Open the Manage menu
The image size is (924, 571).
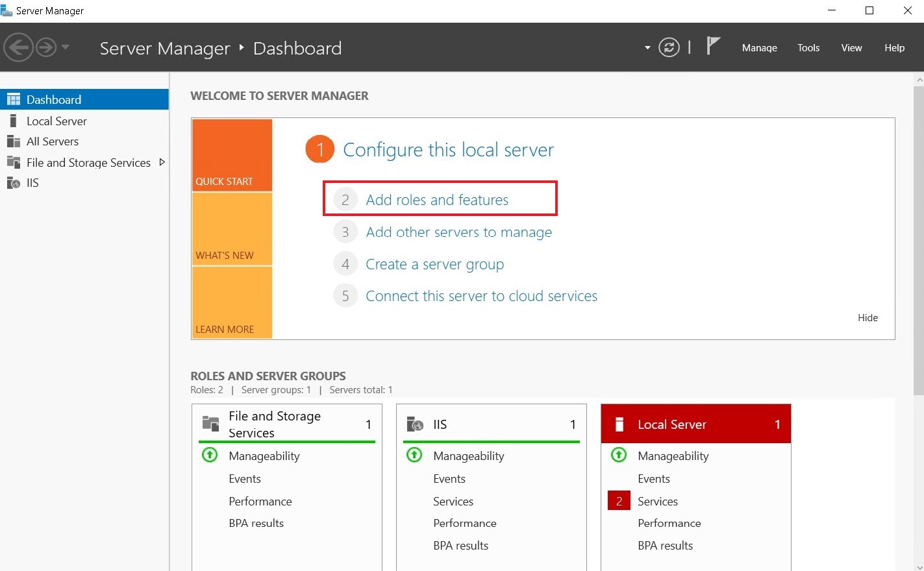759,47
